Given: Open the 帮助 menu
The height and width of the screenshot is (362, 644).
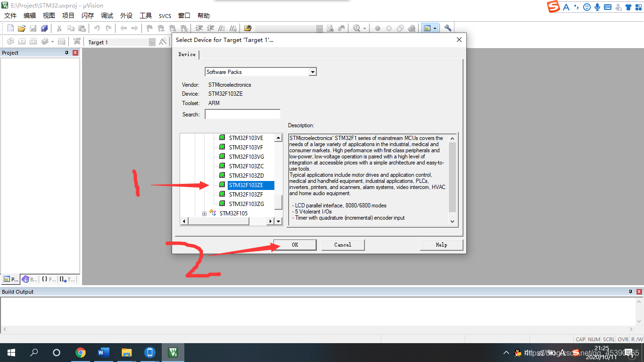Looking at the screenshot, I should pyautogui.click(x=204, y=16).
